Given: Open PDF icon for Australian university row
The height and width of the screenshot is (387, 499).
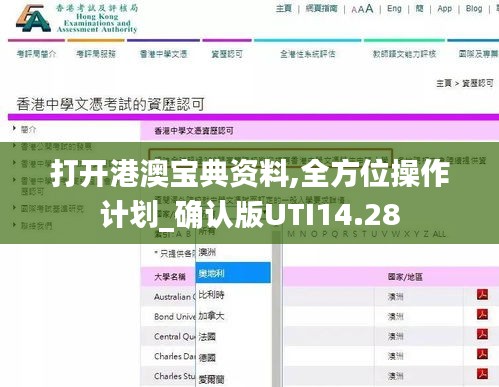Looking at the screenshot, I should 482,295.
